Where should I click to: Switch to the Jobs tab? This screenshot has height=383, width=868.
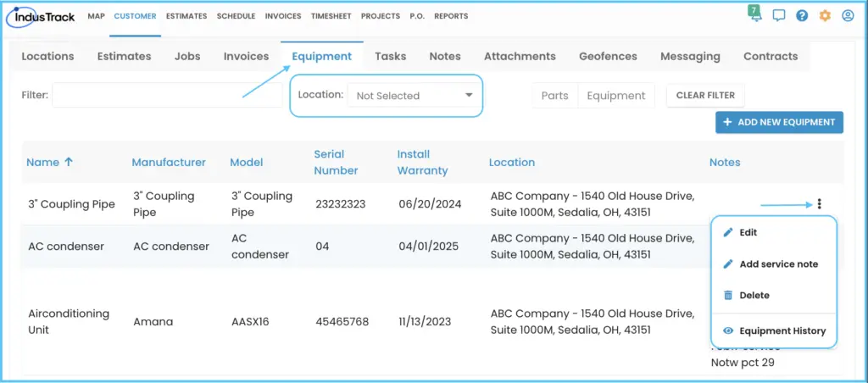[187, 56]
